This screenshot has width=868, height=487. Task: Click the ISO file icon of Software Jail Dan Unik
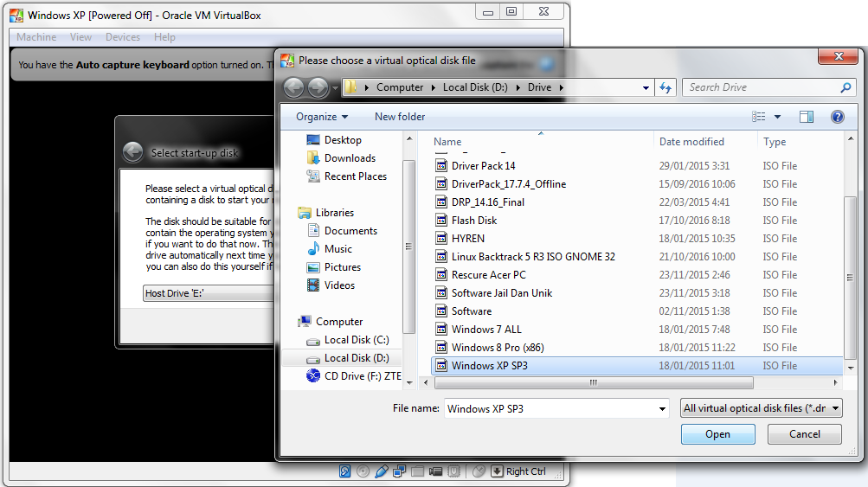pyautogui.click(x=441, y=292)
